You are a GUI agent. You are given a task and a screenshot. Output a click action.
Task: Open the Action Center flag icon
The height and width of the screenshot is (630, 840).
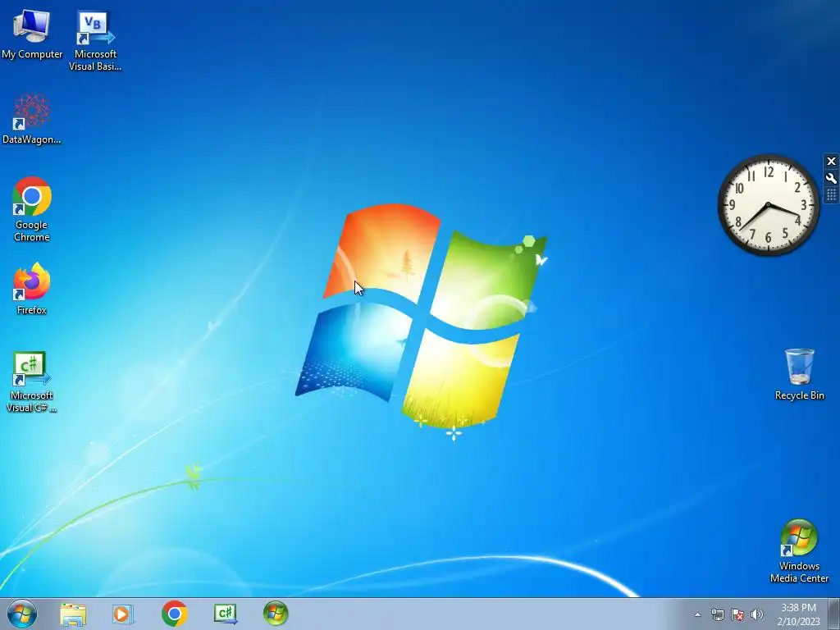tap(737, 614)
